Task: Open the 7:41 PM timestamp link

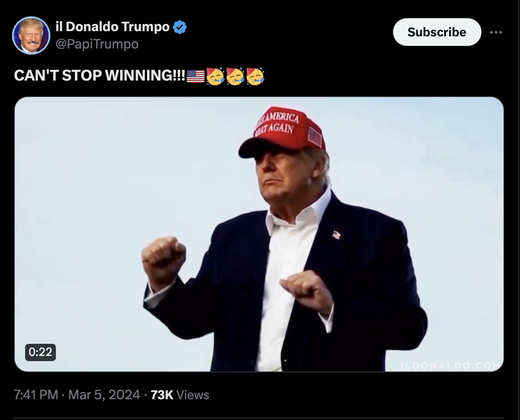Action: pos(36,395)
